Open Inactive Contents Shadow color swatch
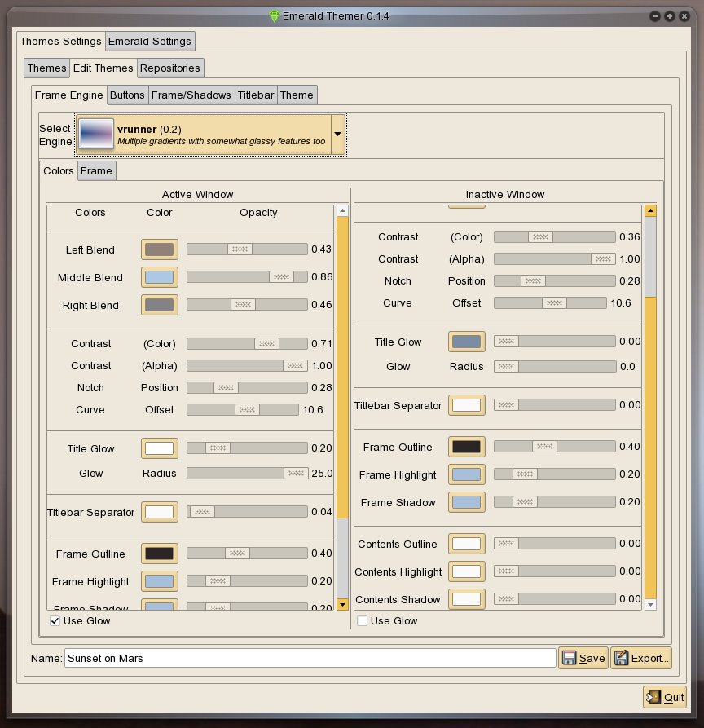Screen dimensions: 704x728 click(466, 599)
